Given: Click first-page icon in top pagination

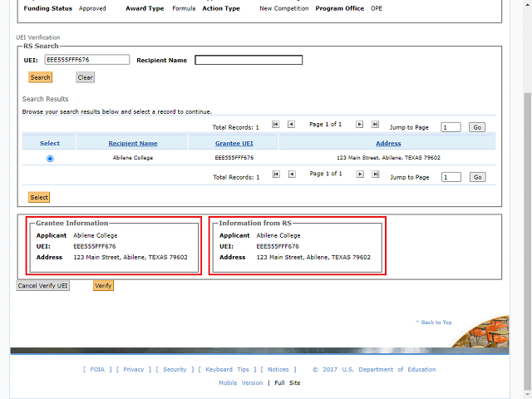Looking at the screenshot, I should [x=276, y=125].
